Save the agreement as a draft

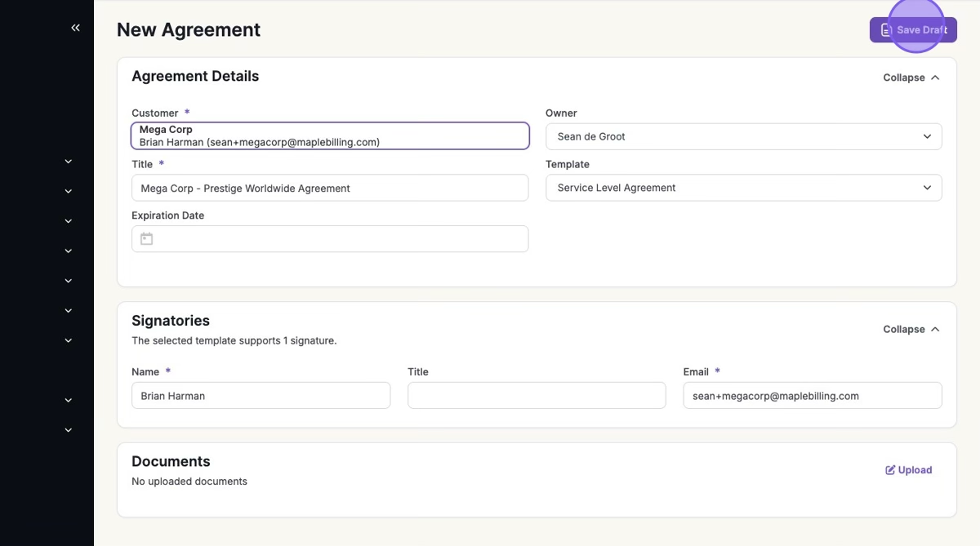[x=913, y=30]
